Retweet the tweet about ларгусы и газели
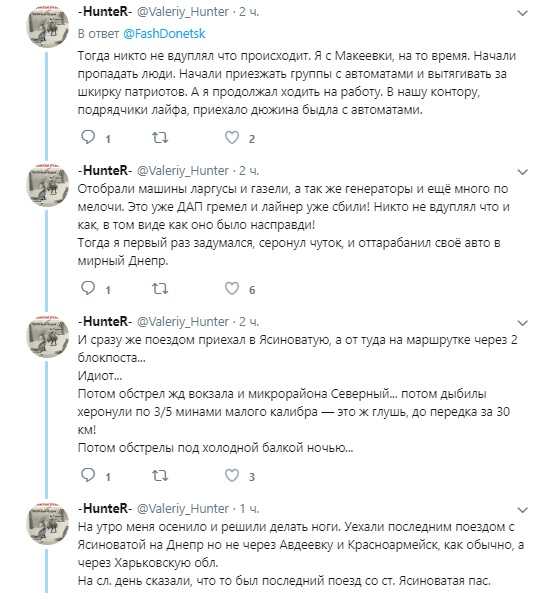This screenshot has height=593, width=559. coord(160,289)
